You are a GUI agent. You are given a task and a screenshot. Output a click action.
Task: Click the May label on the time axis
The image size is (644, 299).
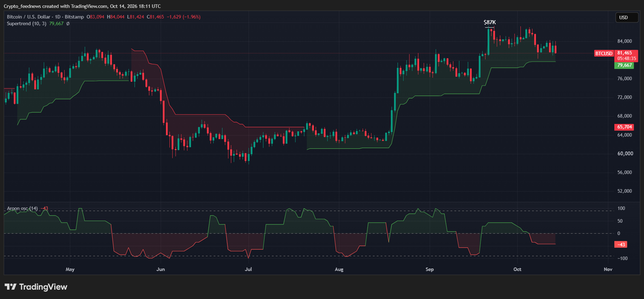tap(70, 270)
